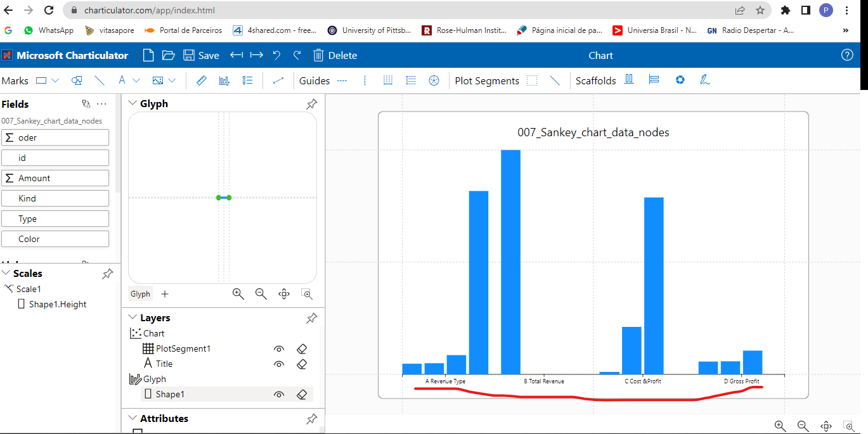Screen dimensions: 868x434
Task: Select the text mark tool
Action: 122,80
